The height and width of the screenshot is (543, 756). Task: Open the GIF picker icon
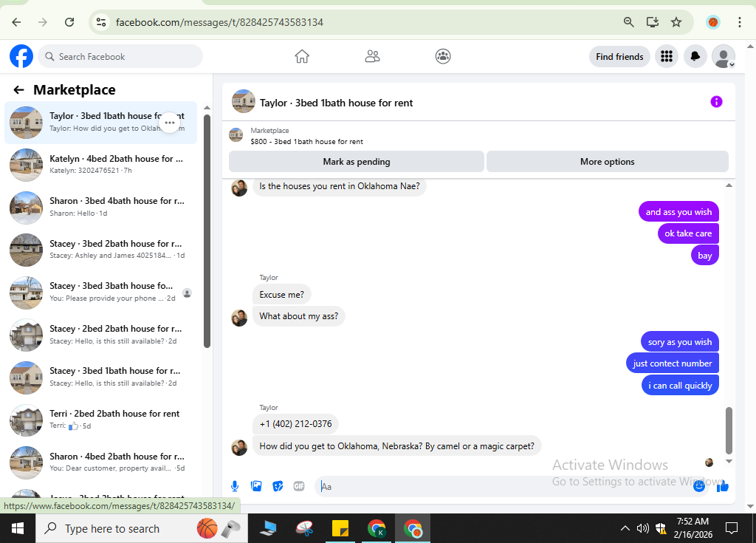point(299,486)
